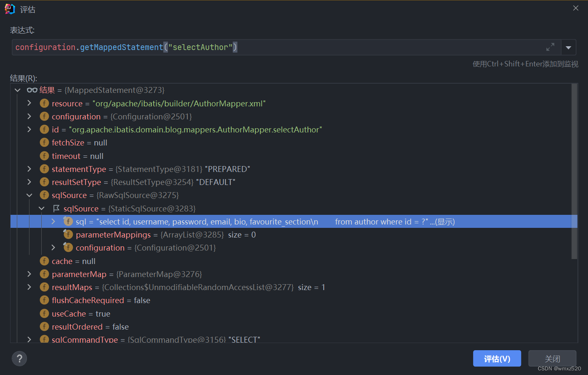Click the field icon beside flushCacheRequired
Image resolution: width=588 pixels, height=375 pixels.
click(44, 300)
